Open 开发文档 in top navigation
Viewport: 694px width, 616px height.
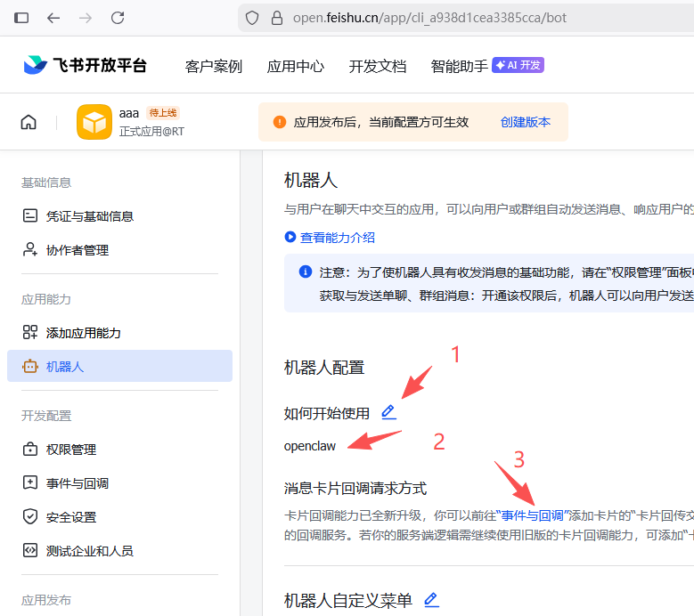pyautogui.click(x=377, y=67)
